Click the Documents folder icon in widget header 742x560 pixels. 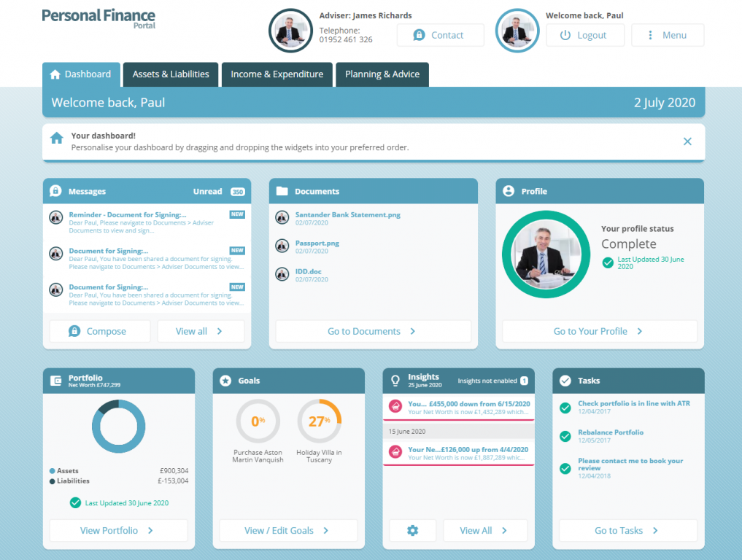point(282,191)
